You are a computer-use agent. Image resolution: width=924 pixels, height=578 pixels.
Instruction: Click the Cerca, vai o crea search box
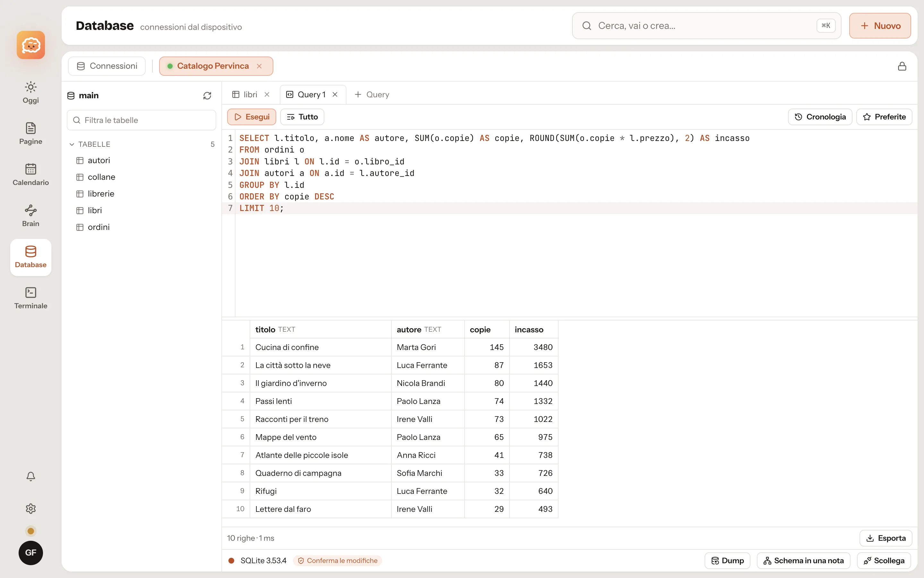pos(706,26)
